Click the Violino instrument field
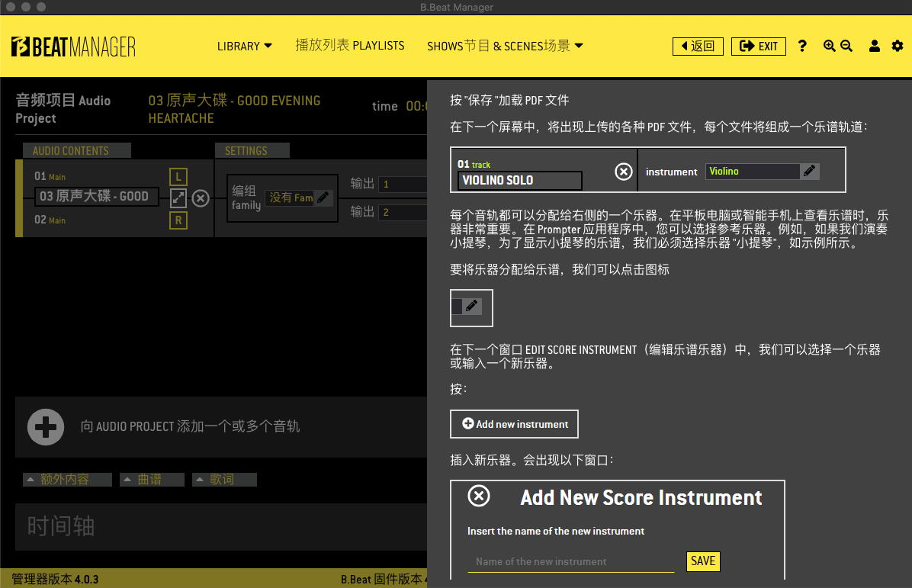This screenshot has height=588, width=912. [753, 171]
